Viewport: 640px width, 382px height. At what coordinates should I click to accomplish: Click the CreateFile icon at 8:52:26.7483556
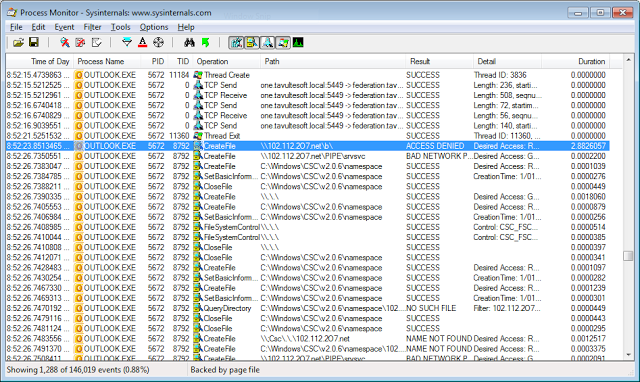click(198, 339)
